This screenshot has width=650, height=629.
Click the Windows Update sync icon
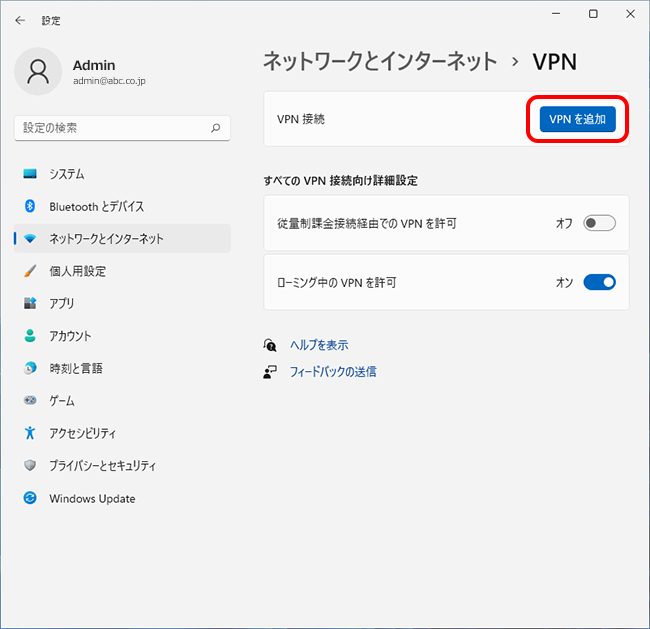coord(30,498)
